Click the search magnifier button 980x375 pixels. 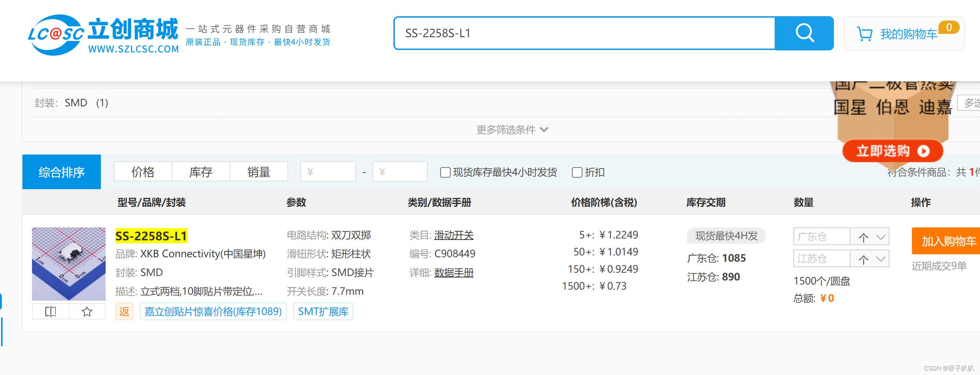click(804, 33)
